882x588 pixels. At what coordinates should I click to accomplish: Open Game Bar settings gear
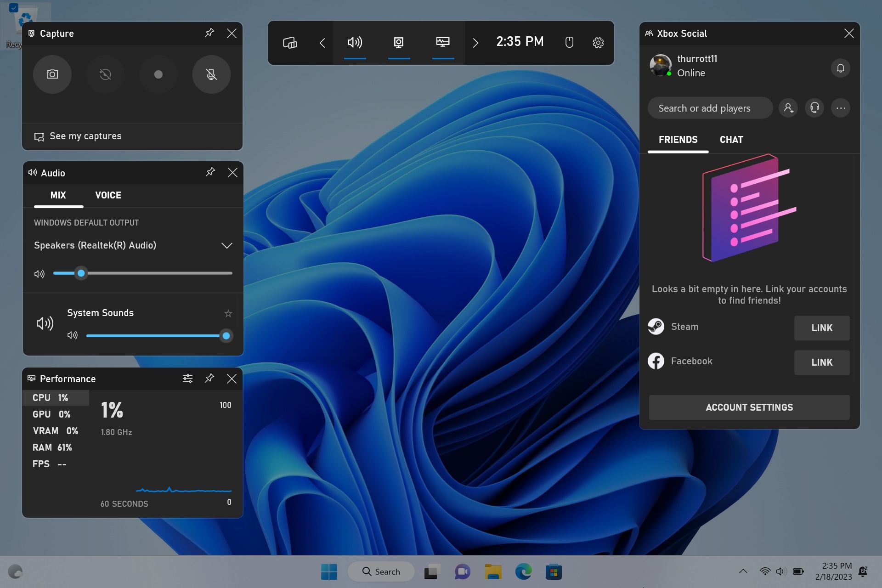point(598,43)
